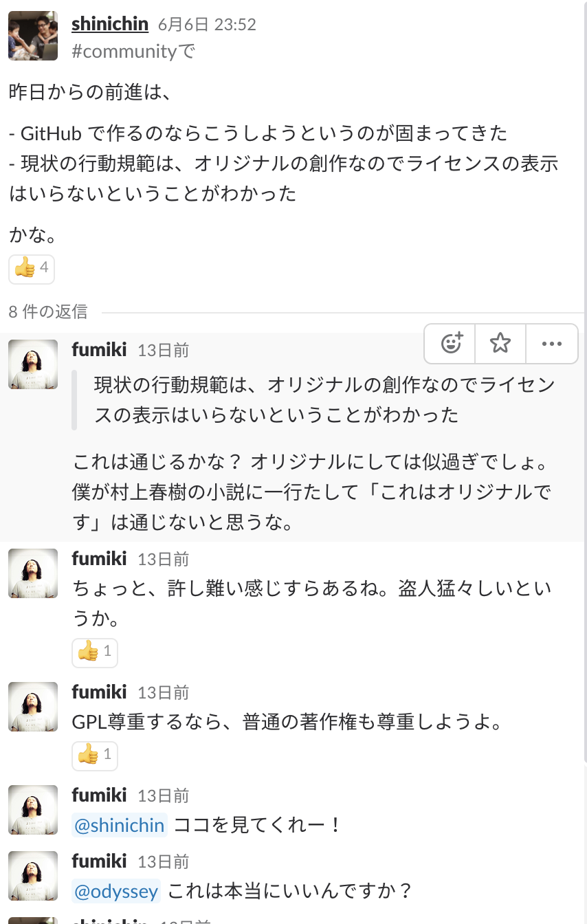The image size is (587, 924).
Task: Click the @odyssey mention
Action: pos(115,891)
